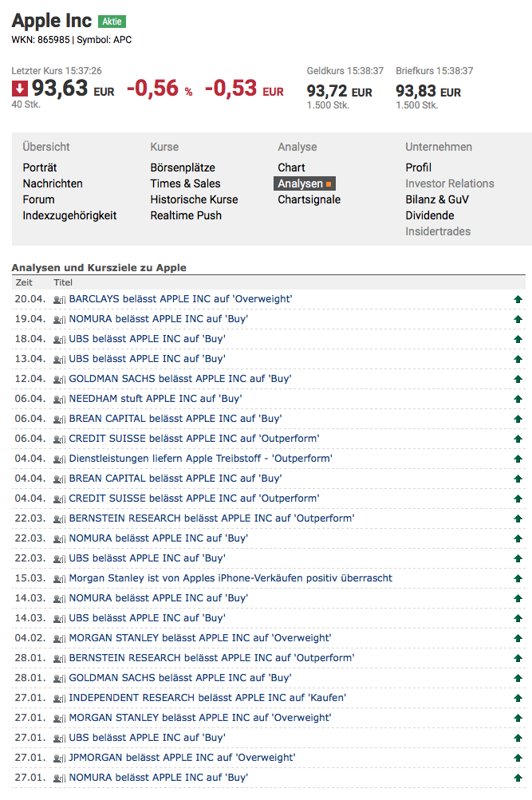This screenshot has width=532, height=800.
Task: Open Chart under Analyse
Action: (x=291, y=167)
